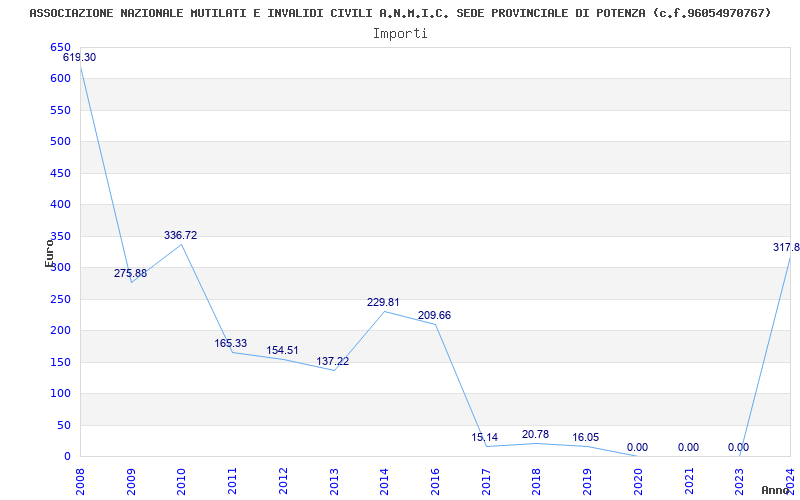Viewport: 800px width, 500px height.
Task: Click the 15.14 data label
Action: [x=485, y=437]
